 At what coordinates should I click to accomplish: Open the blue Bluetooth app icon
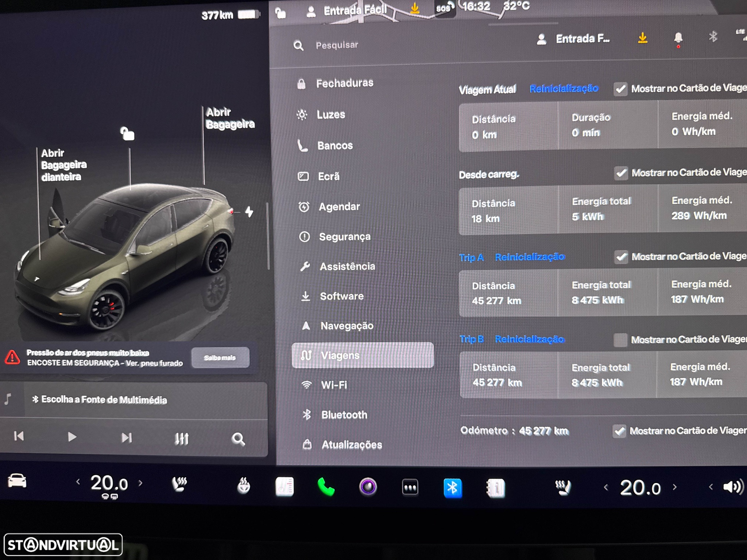point(453,488)
